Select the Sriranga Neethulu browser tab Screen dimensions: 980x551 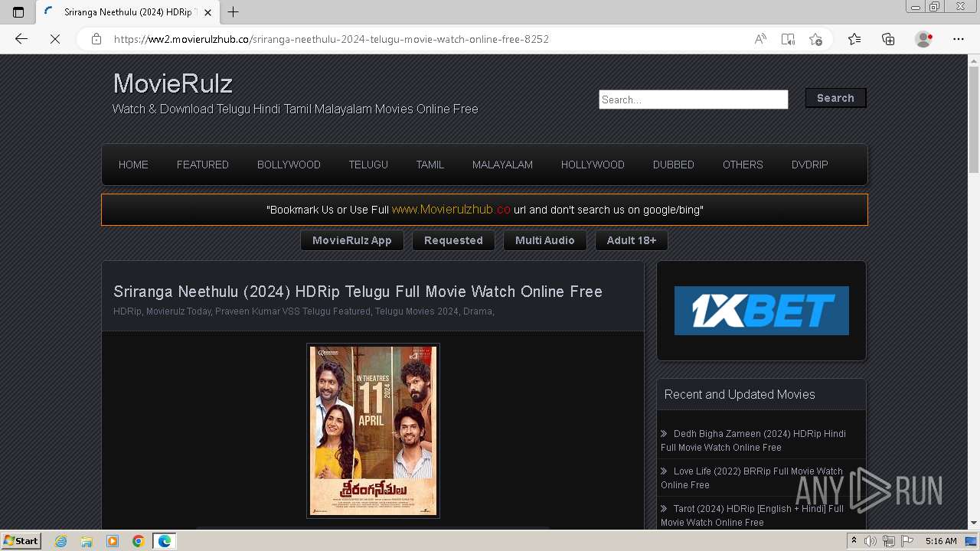(x=127, y=11)
